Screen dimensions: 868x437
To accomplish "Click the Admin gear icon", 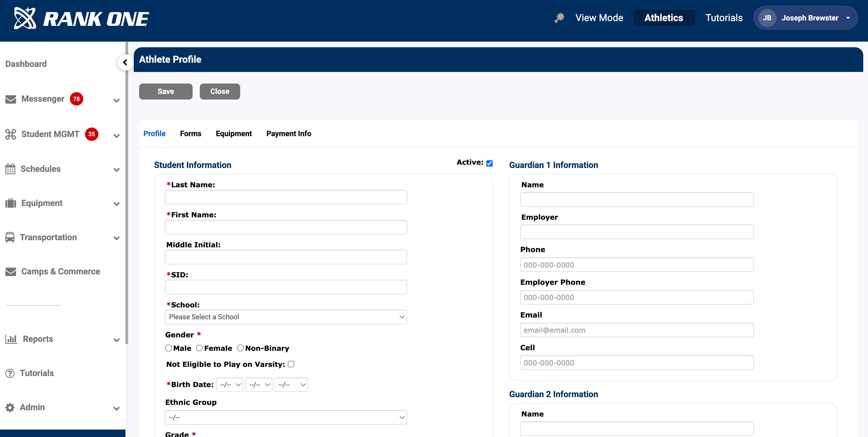I will point(10,407).
